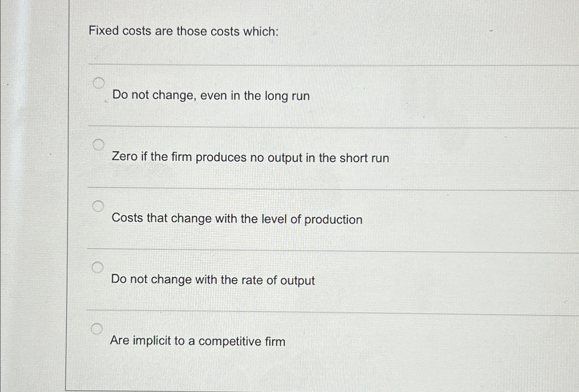Click the answer text 'Are implicit to a competitive firm'

197,341
